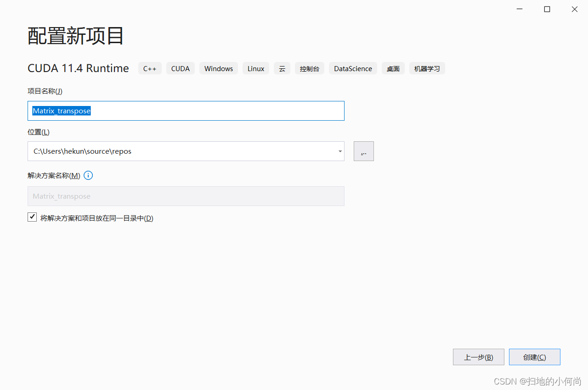
Task: Click the 创建 (Create) button
Action: click(535, 357)
